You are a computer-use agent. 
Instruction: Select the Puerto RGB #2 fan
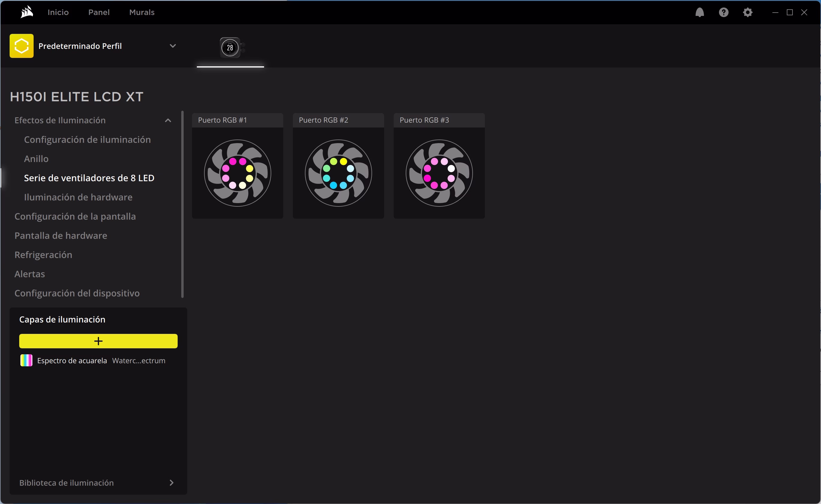338,173
